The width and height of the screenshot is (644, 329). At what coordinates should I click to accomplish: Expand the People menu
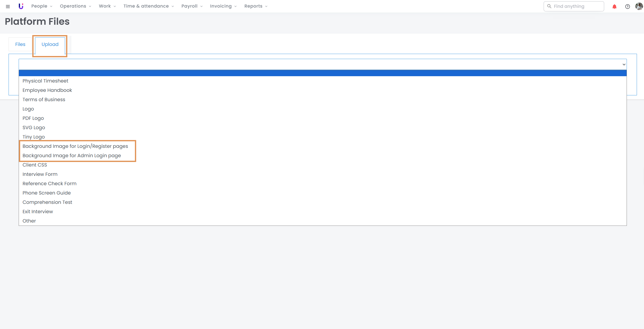coord(42,6)
